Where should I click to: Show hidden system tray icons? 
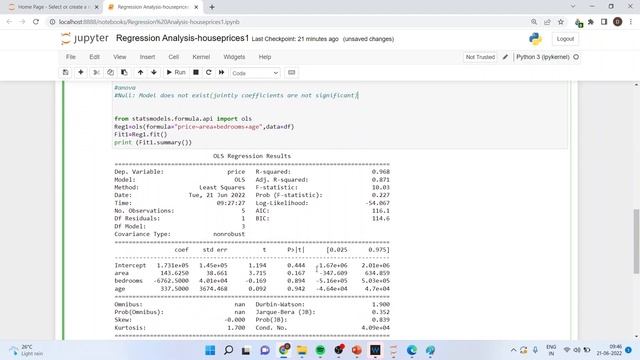[513, 350]
